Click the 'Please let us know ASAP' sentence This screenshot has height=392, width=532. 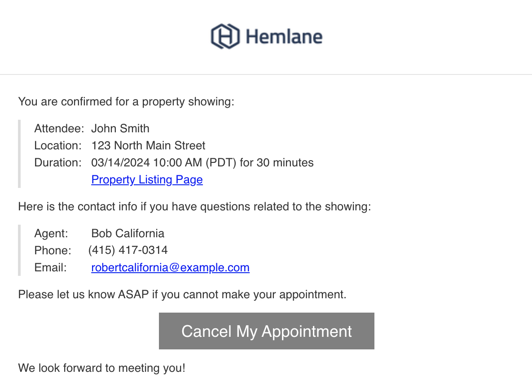coord(182,294)
